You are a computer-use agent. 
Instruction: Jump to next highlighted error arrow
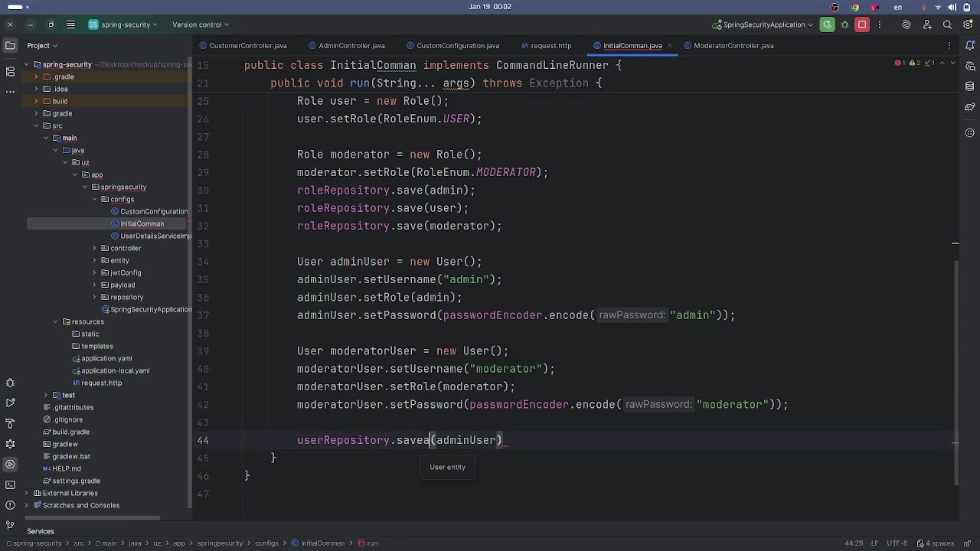[952, 63]
